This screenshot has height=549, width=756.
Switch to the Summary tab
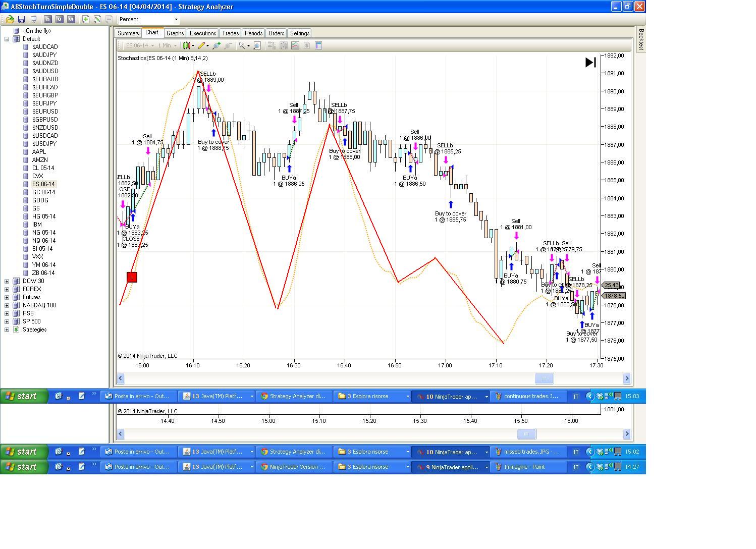tap(128, 33)
